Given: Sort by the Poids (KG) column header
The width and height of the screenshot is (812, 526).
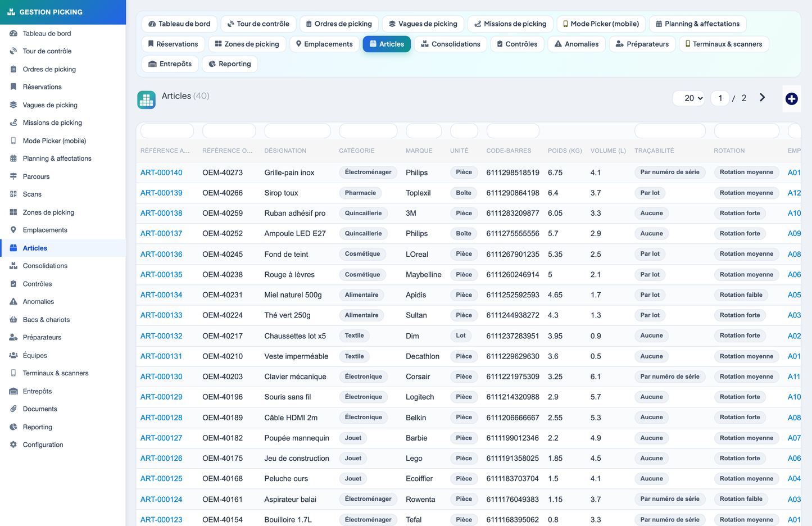Looking at the screenshot, I should (565, 151).
